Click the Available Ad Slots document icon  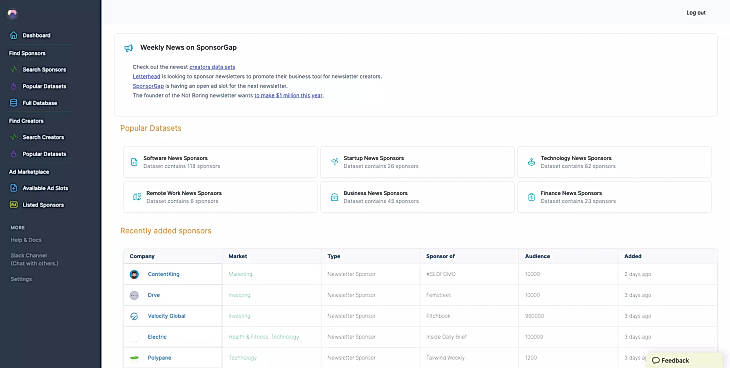click(14, 188)
